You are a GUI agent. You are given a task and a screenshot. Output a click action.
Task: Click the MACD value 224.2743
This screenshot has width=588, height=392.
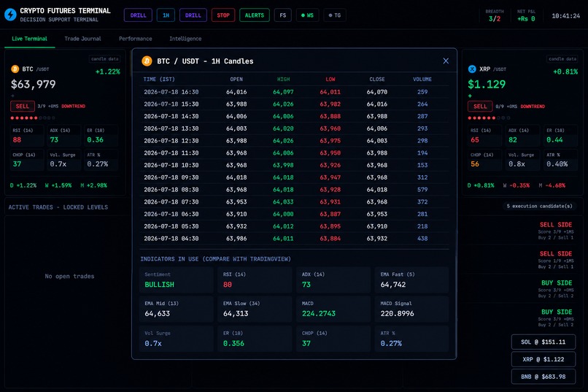(x=318, y=314)
